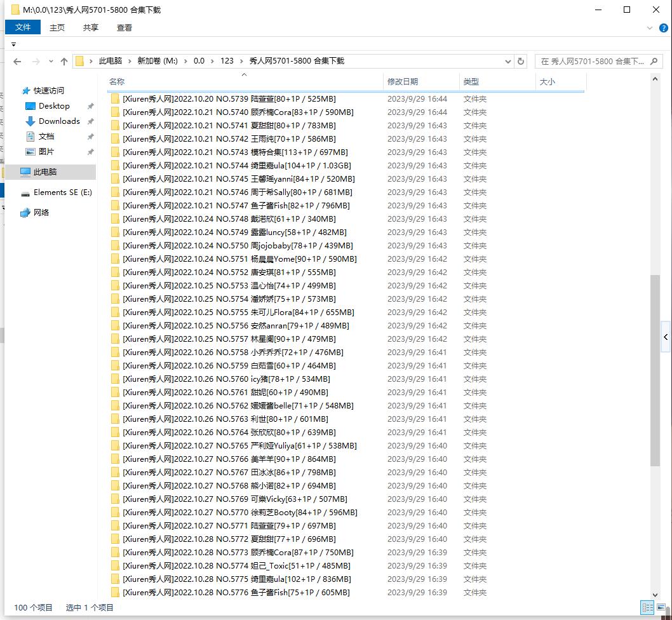
Task: Open 快速访问 in the navigation pane
Action: [48, 90]
